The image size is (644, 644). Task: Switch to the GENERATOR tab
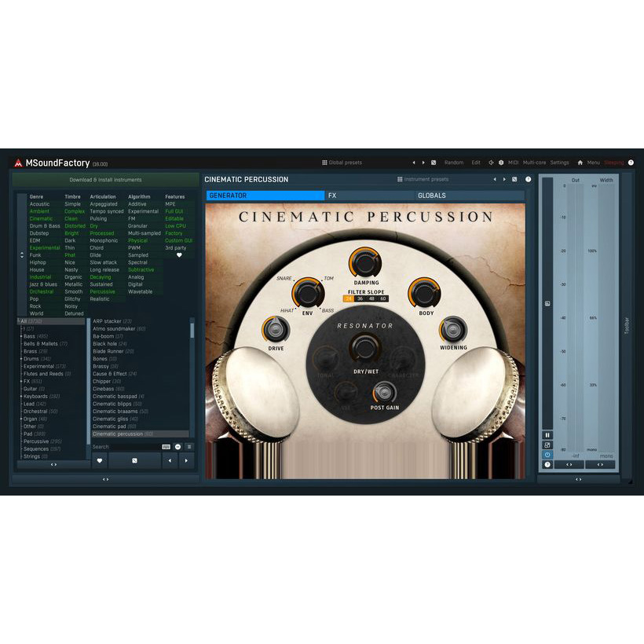tap(265, 196)
